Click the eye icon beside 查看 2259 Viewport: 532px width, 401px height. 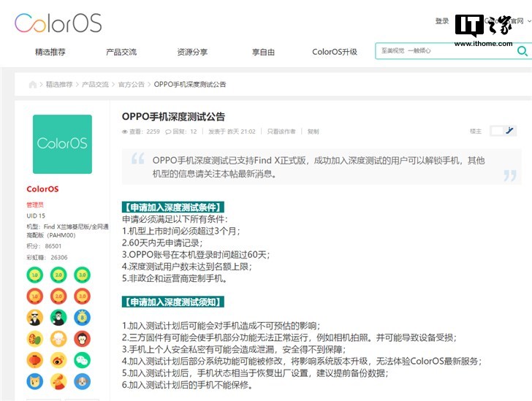pyautogui.click(x=125, y=131)
